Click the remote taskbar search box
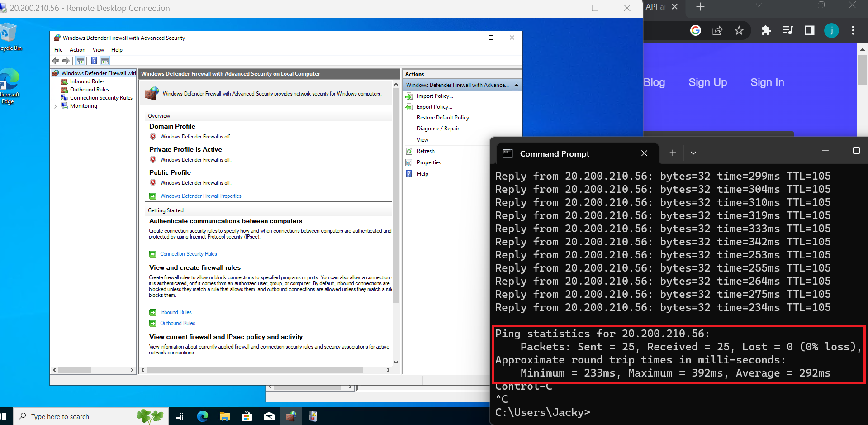This screenshot has height=425, width=868. [x=91, y=416]
